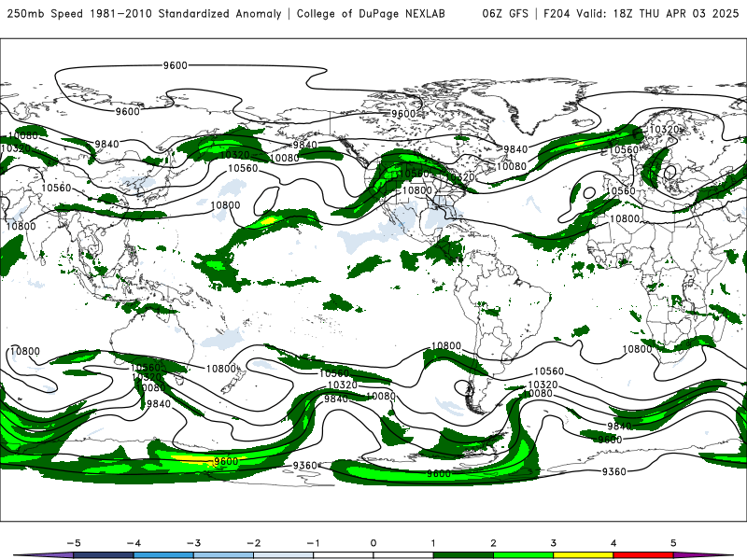747x560 pixels.
Task: Click the '250mb Speed 1981-2010 Standardized Anomaly' title
Action: point(145,14)
